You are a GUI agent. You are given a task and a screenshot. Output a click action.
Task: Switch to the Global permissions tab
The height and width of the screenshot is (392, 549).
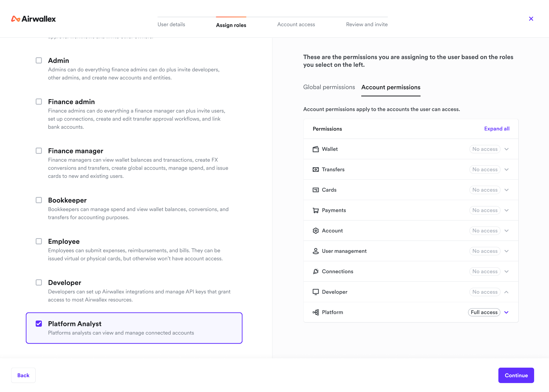coord(329,87)
